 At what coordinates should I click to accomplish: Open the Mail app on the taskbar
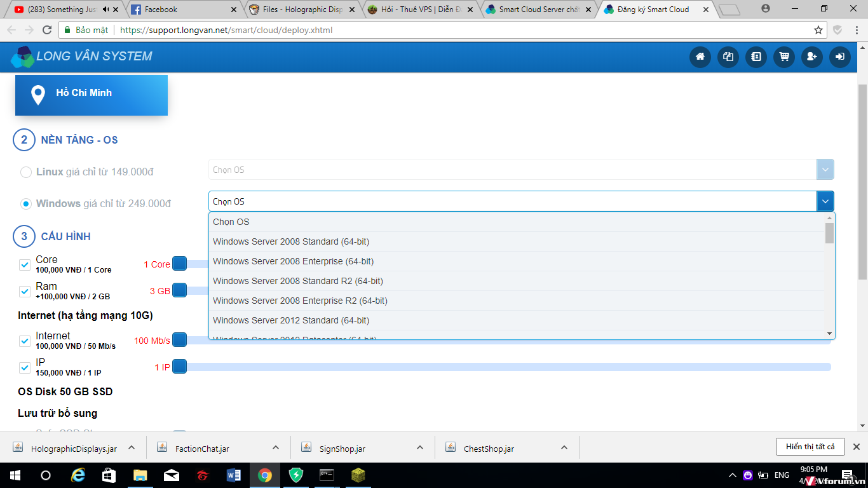[x=172, y=475]
